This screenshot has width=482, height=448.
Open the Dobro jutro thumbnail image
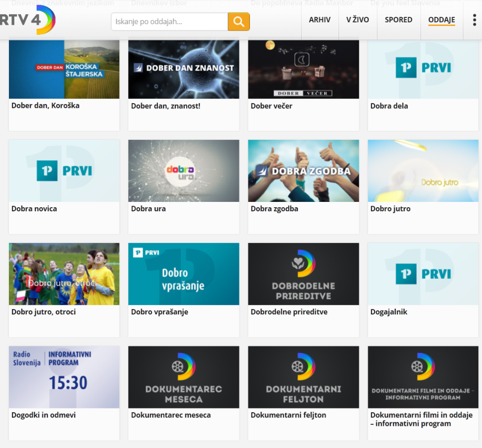click(x=423, y=171)
